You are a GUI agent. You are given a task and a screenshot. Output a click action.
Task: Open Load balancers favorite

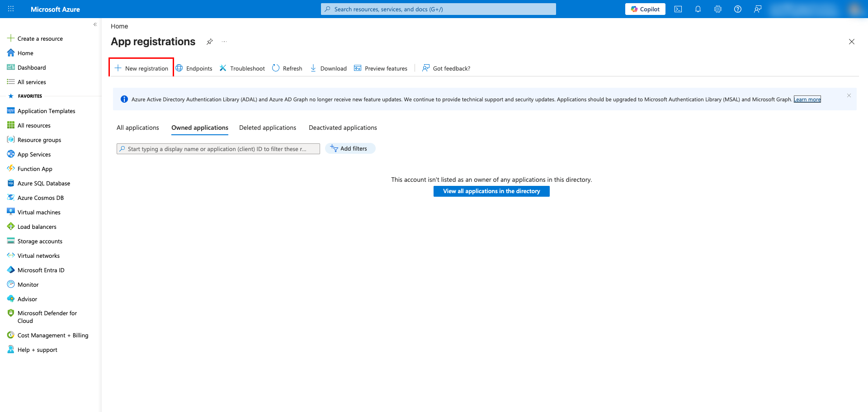point(37,227)
